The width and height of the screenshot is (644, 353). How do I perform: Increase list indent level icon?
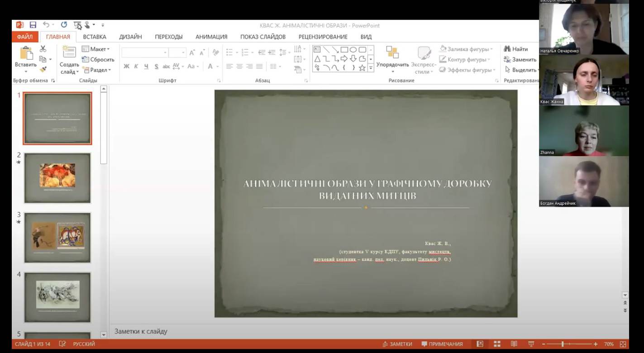point(272,52)
